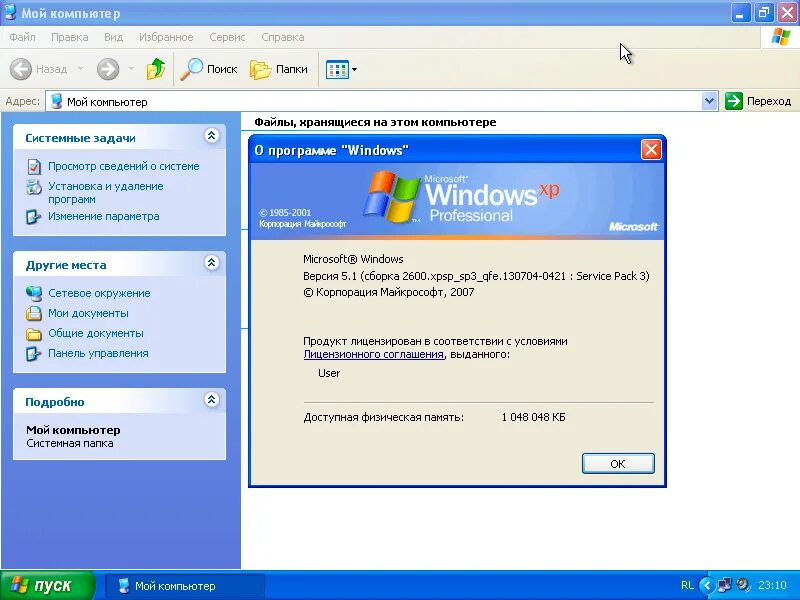Click the 'Системная папка' details text
The image size is (800, 600).
[x=70, y=443]
